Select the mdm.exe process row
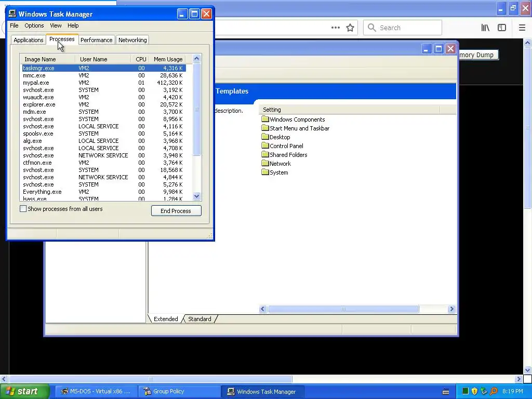This screenshot has height=399, width=532. pyautogui.click(x=102, y=112)
